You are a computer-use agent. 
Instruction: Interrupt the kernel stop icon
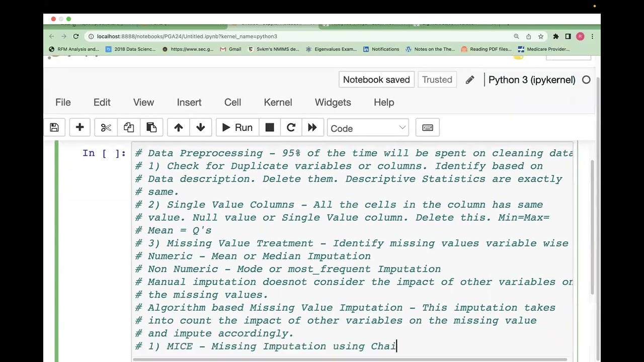pyautogui.click(x=270, y=128)
